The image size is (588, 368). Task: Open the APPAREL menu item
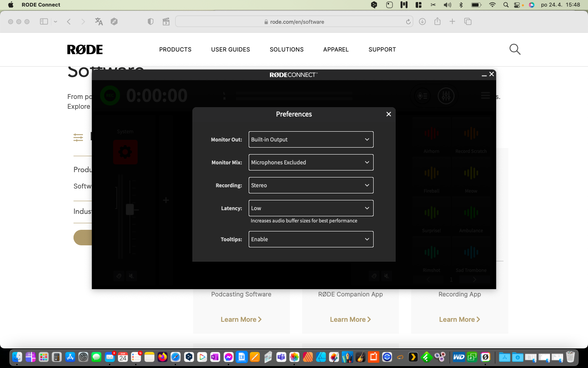click(336, 49)
